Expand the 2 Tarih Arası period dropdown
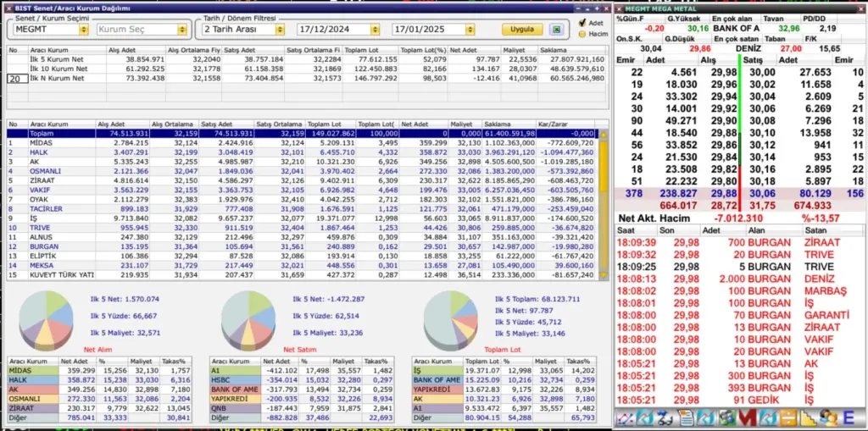The width and height of the screenshot is (868, 431). click(280, 30)
